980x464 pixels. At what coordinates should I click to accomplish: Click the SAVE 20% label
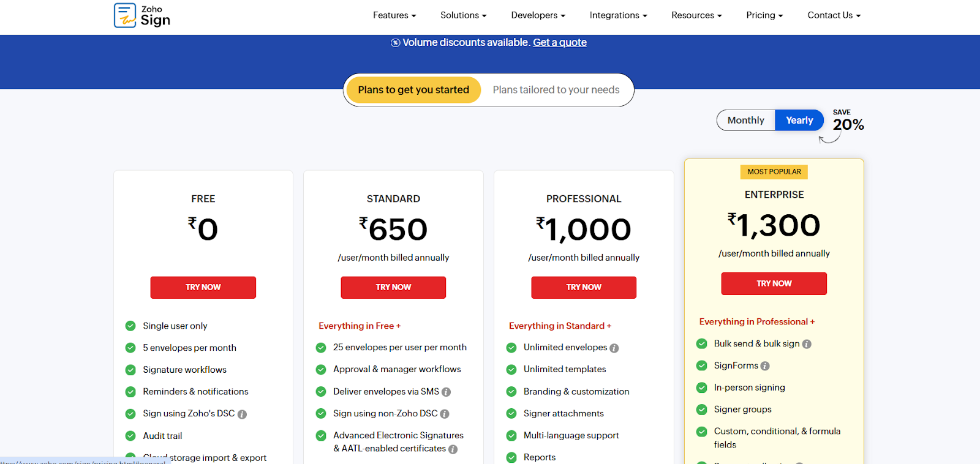(x=848, y=121)
